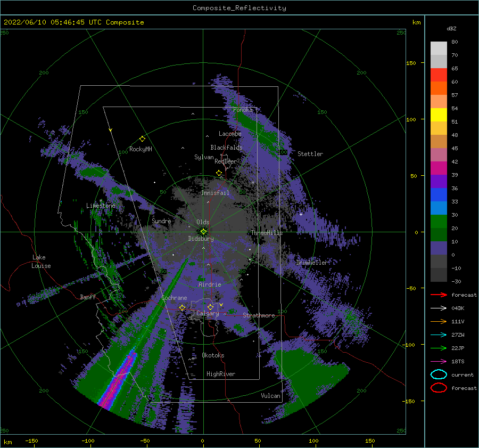This screenshot has width=479, height=448.
Task: Click the light gray 70–80 dBZ swatch
Action: coord(439,48)
